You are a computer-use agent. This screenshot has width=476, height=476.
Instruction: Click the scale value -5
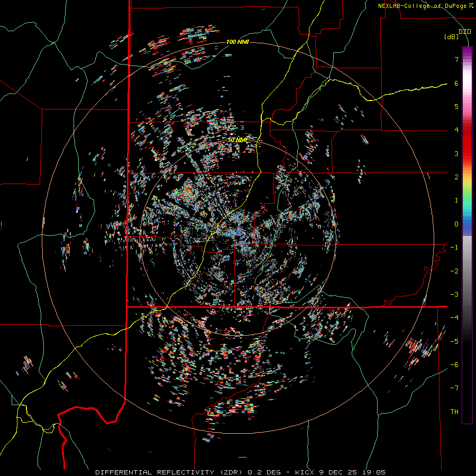454,342
